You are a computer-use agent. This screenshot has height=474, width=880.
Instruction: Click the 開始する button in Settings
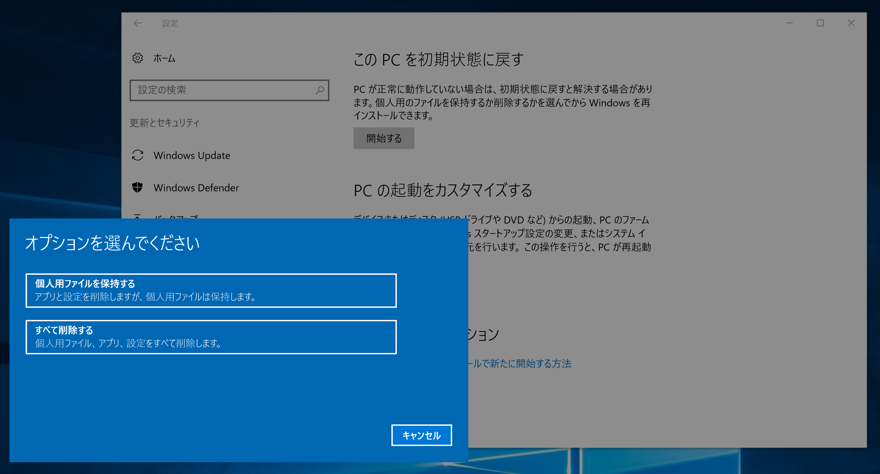[384, 139]
